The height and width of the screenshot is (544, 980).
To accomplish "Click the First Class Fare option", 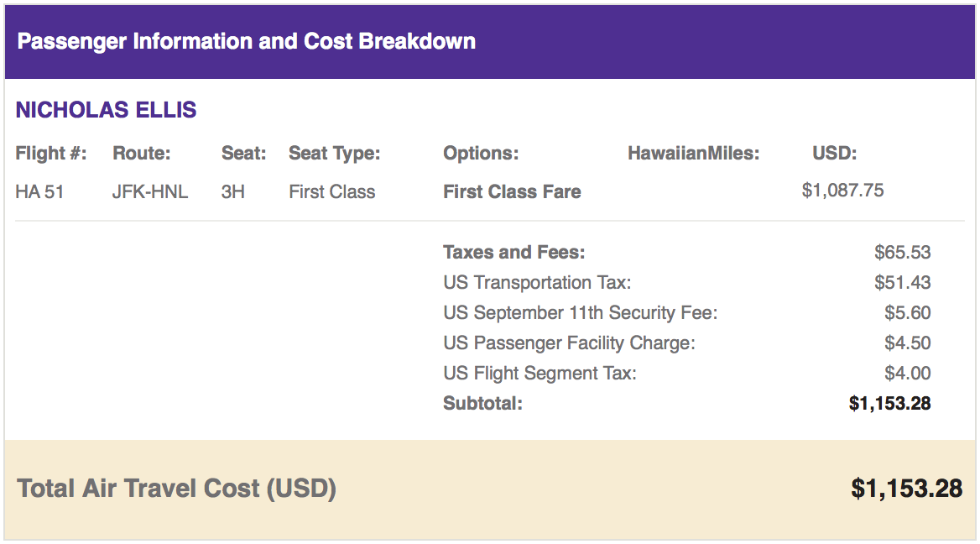I will pos(512,191).
